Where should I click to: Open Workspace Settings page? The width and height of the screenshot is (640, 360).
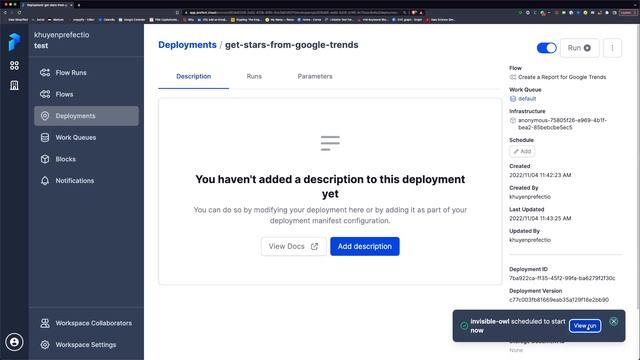[x=86, y=344]
